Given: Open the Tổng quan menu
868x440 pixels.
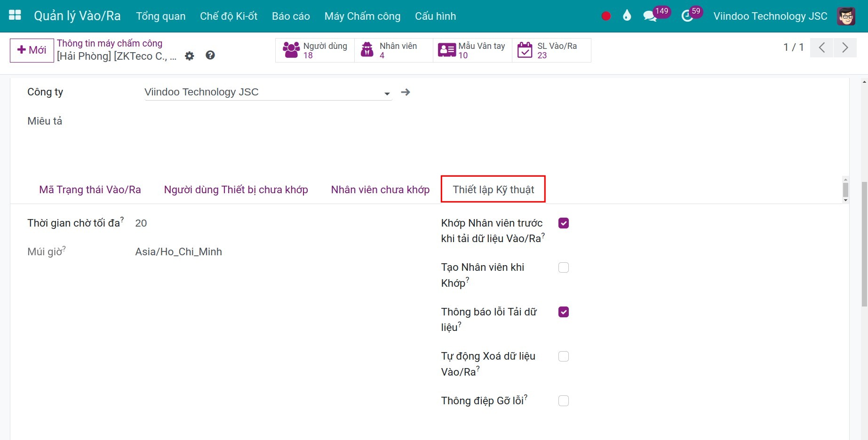Looking at the screenshot, I should point(161,16).
